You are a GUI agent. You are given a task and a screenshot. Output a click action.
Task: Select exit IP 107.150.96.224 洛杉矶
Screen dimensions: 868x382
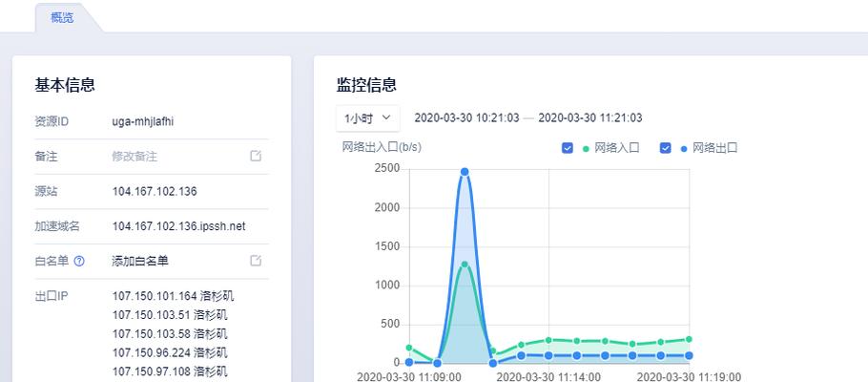click(170, 352)
